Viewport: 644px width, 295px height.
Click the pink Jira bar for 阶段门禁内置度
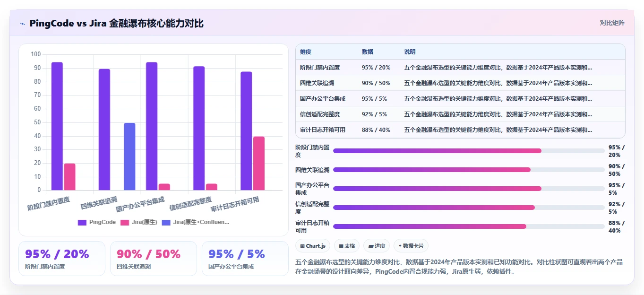tap(69, 177)
